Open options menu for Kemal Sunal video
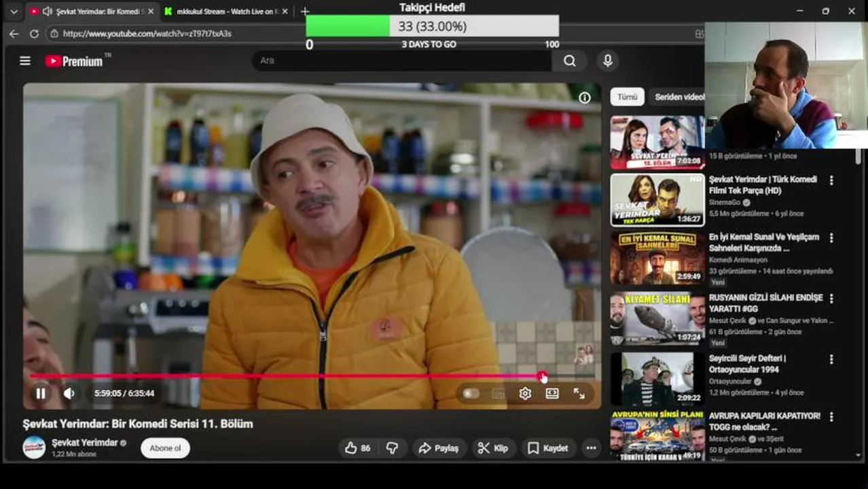Image resolution: width=868 pixels, height=489 pixels. [x=831, y=238]
